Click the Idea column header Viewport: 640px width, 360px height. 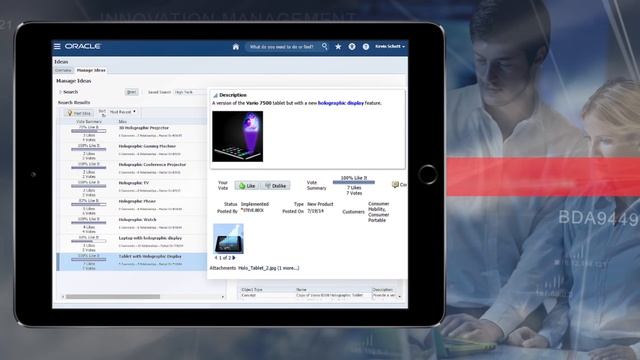coord(122,122)
